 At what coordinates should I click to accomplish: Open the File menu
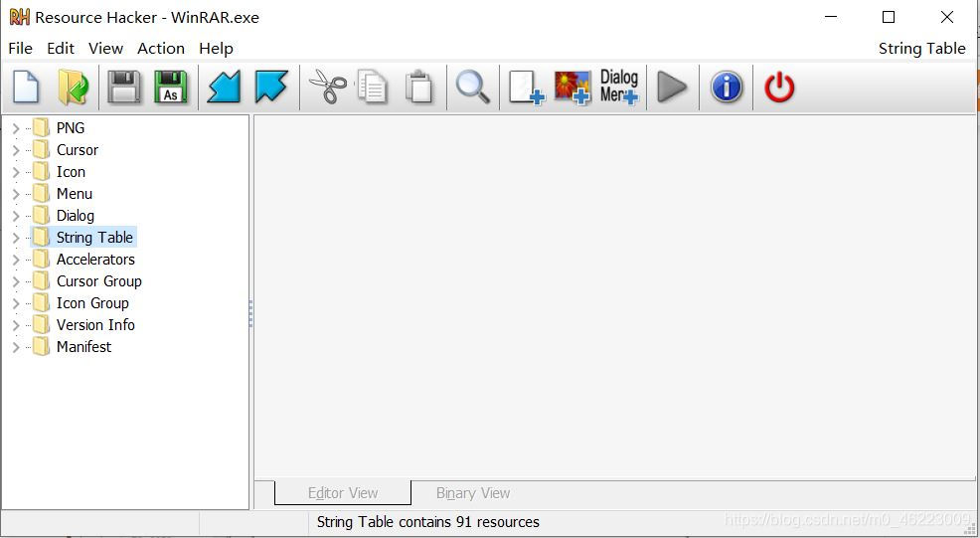coord(20,48)
